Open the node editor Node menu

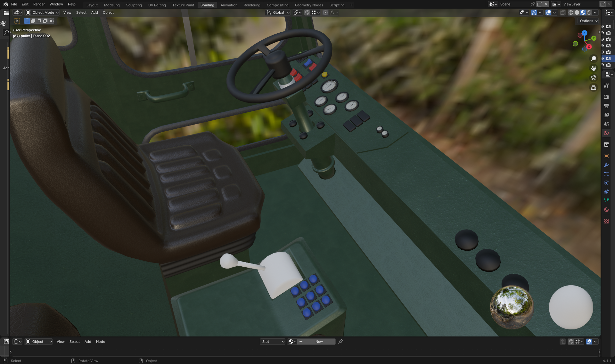coord(101,342)
